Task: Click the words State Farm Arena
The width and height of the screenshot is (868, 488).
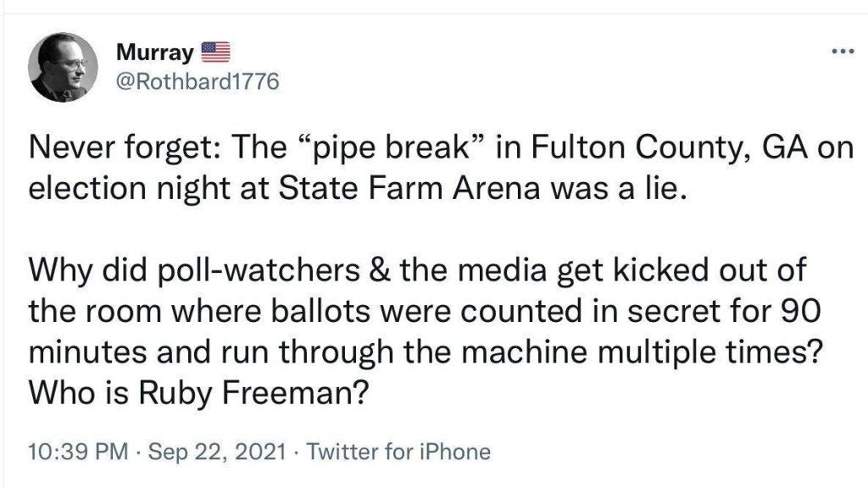Action: (x=409, y=188)
